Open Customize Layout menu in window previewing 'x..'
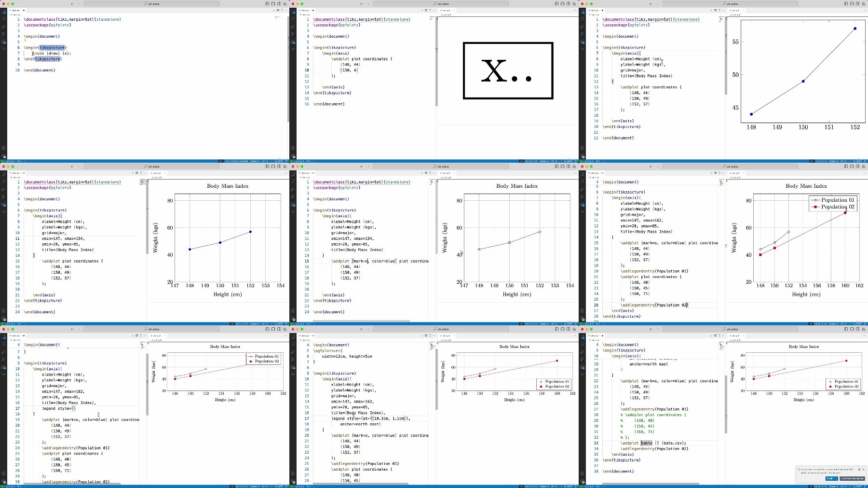 click(x=574, y=4)
